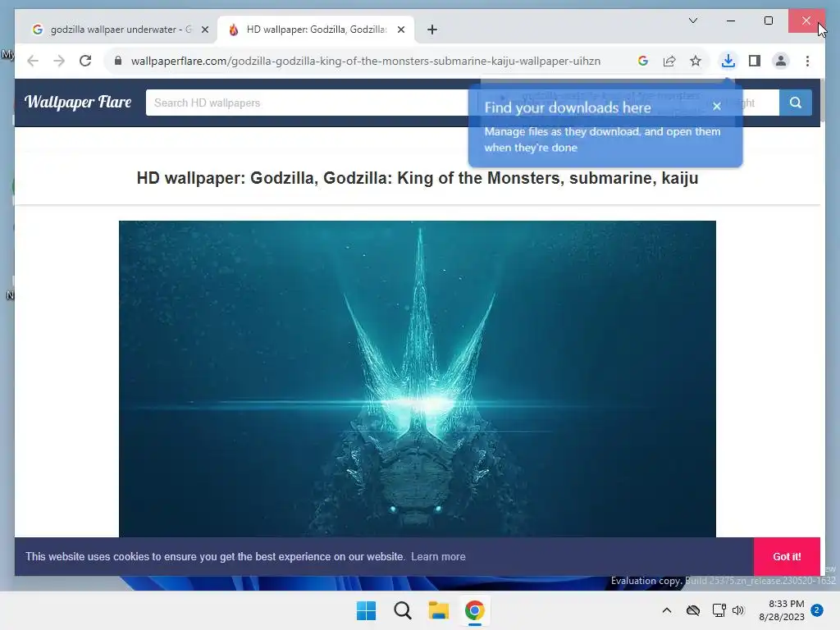Toggle Chrome side panel
Image resolution: width=840 pixels, height=630 pixels.
click(x=755, y=61)
